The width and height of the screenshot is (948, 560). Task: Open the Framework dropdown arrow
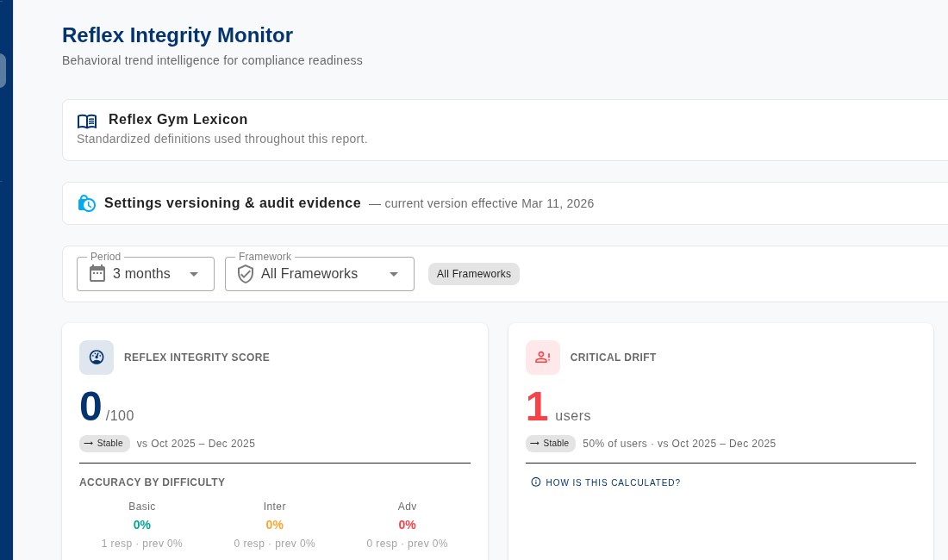click(x=394, y=274)
